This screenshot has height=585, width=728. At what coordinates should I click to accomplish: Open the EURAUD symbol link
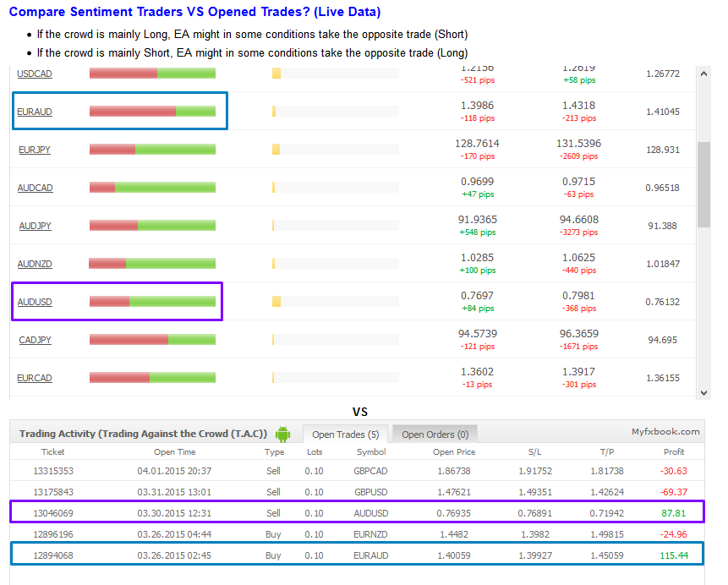tap(35, 112)
